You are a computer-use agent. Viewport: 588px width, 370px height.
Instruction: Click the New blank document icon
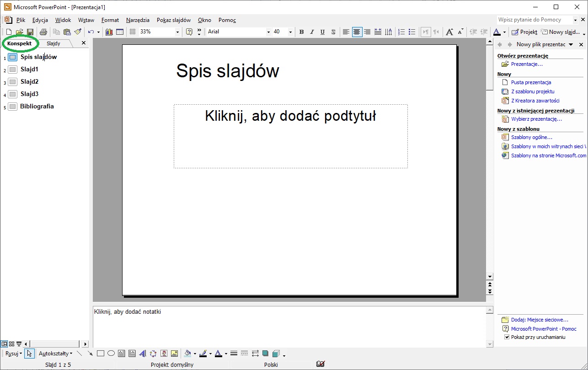9,32
